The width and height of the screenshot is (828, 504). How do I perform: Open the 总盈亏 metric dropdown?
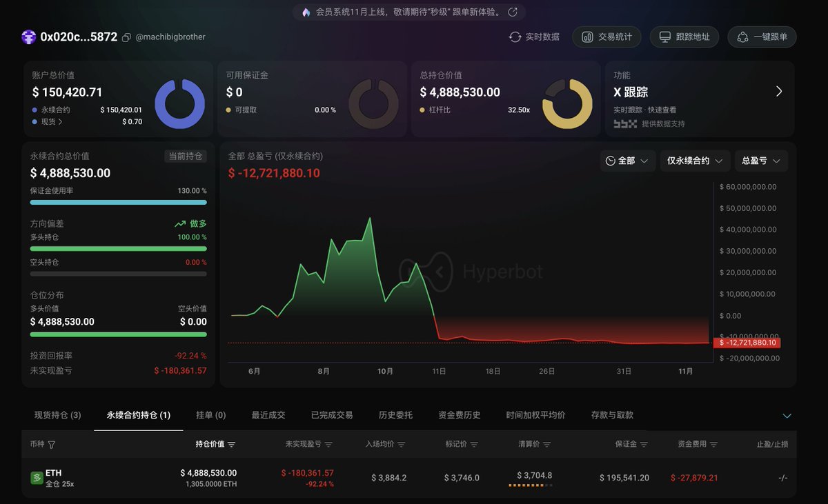(761, 161)
